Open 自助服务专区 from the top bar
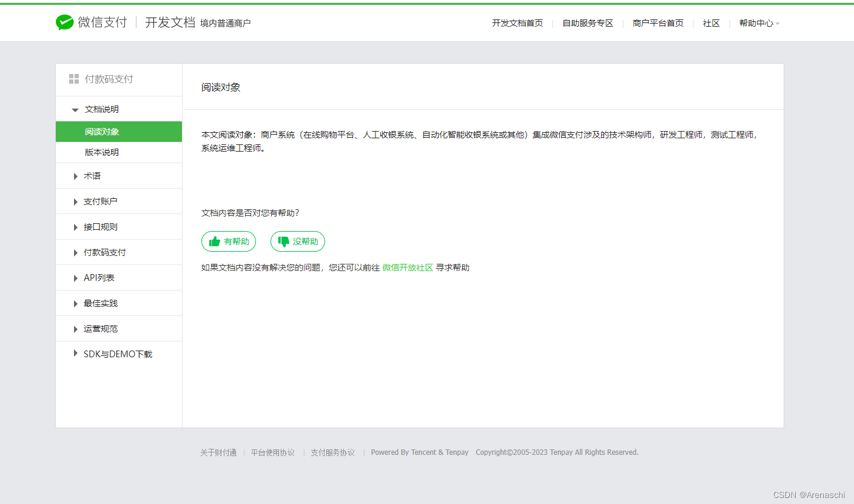The width and height of the screenshot is (854, 504). 587,22
